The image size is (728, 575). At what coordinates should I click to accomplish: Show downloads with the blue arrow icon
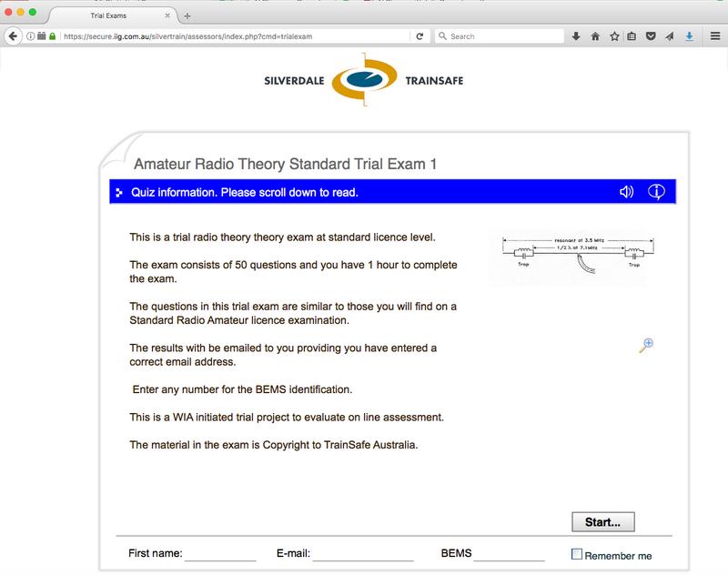689,36
